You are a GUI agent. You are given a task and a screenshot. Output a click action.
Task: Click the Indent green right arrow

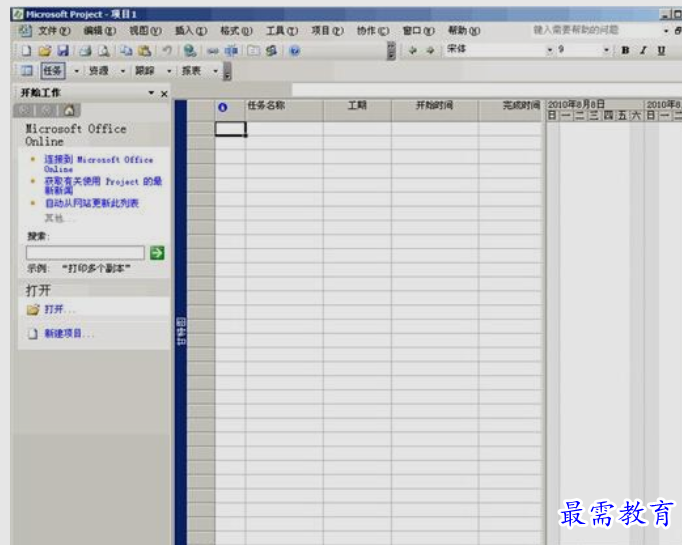tap(430, 50)
